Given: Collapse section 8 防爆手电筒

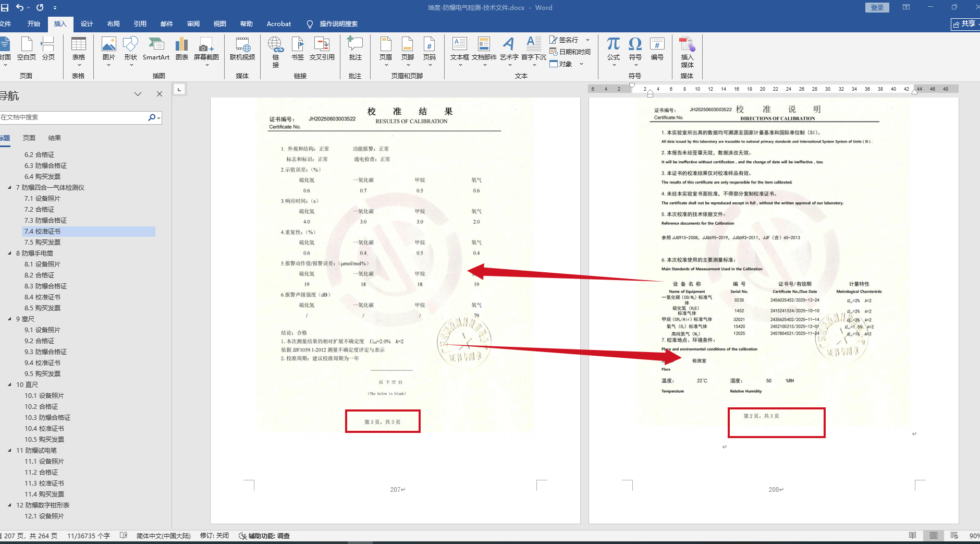Looking at the screenshot, I should pos(10,253).
